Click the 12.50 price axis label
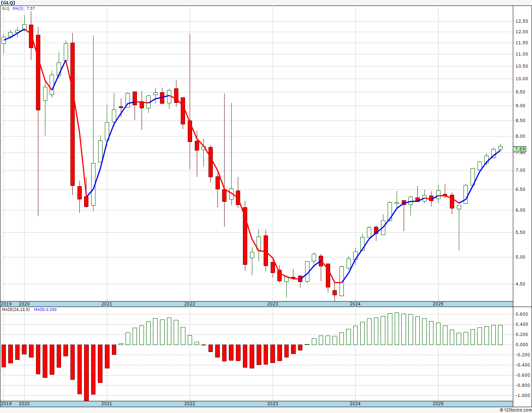 521,21
